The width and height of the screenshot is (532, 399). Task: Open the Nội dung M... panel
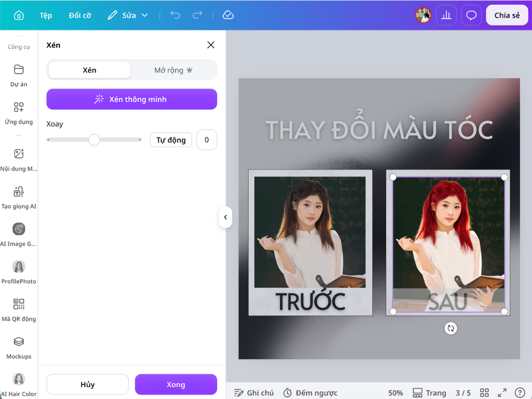click(19, 160)
